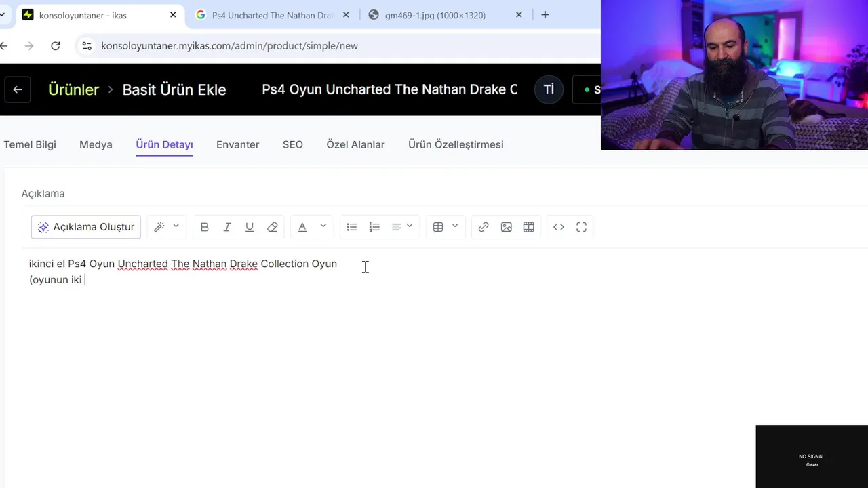Image resolution: width=868 pixels, height=488 pixels.
Task: Click the Açıklama Oluştur button
Action: tap(86, 227)
